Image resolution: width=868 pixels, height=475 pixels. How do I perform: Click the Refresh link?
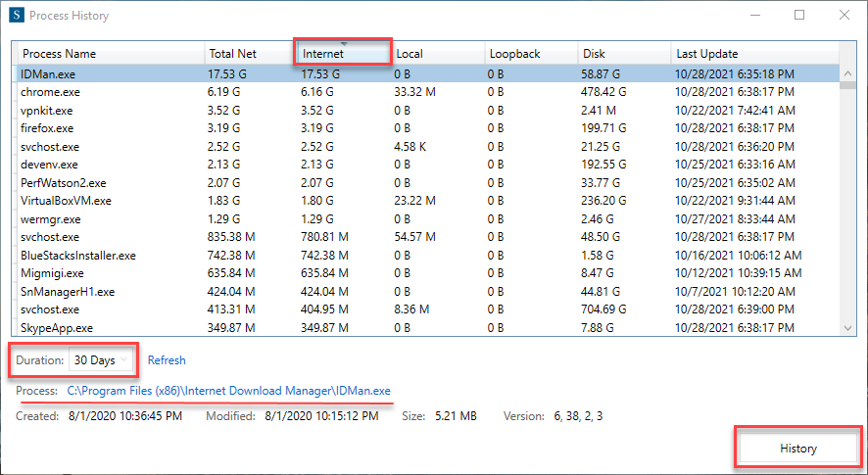(x=167, y=360)
